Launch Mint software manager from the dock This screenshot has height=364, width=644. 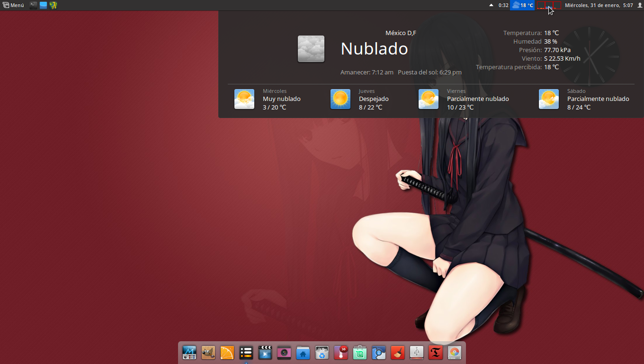click(x=360, y=353)
